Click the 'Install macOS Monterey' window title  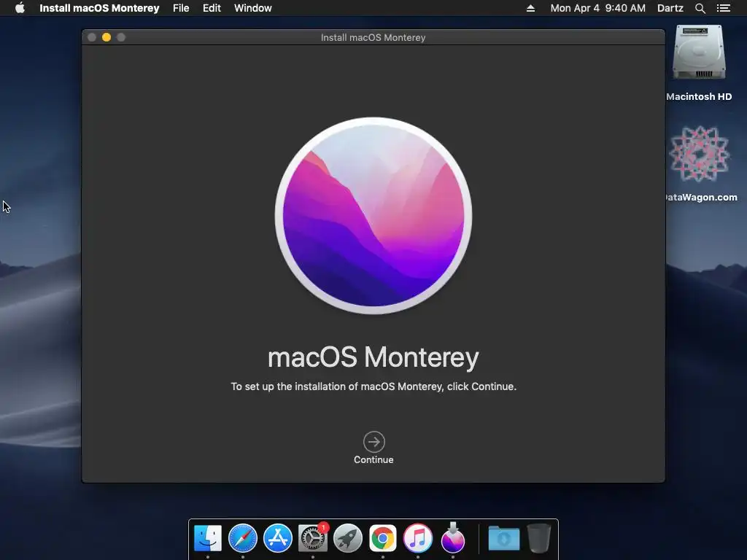coord(373,38)
